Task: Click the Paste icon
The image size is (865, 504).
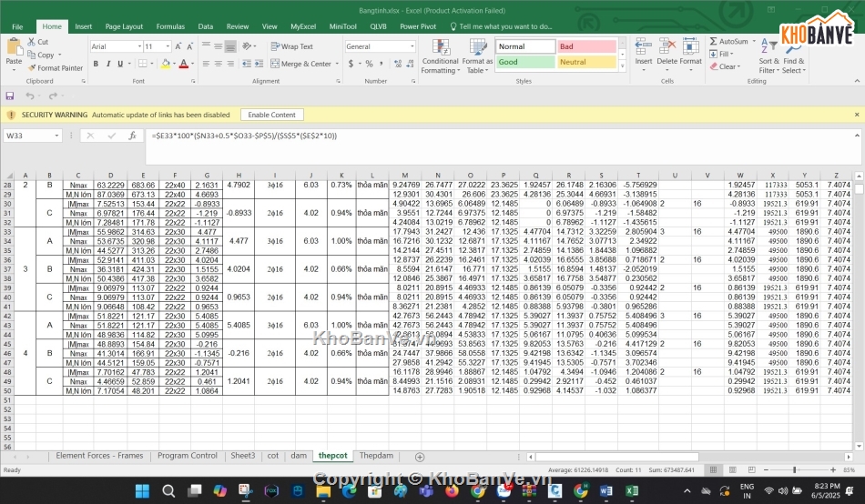Action: coord(14,46)
